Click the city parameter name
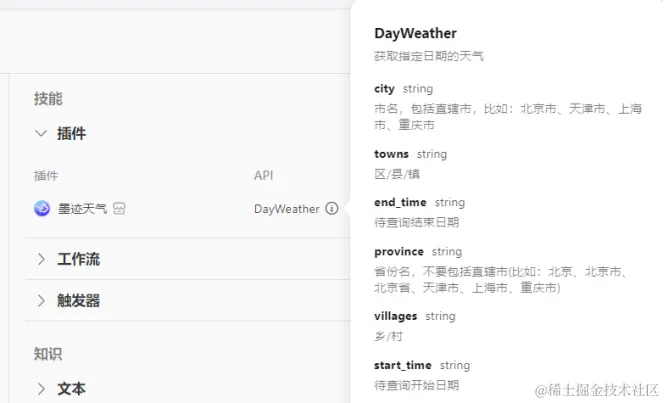The image size is (664, 403). pos(384,89)
